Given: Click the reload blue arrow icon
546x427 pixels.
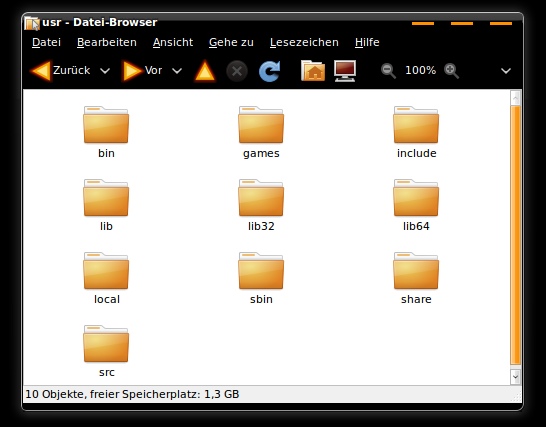Looking at the screenshot, I should pos(270,71).
